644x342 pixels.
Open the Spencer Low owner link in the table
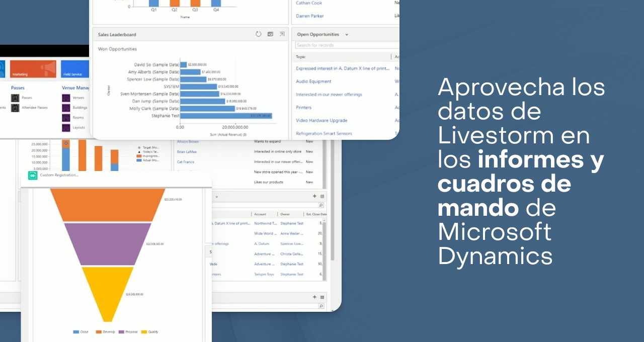point(292,244)
